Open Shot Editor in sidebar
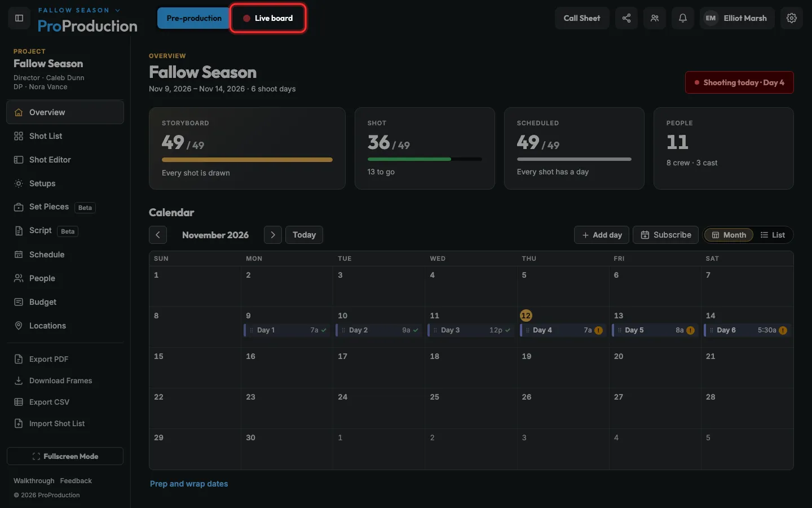This screenshot has width=812, height=508. [x=65, y=160]
